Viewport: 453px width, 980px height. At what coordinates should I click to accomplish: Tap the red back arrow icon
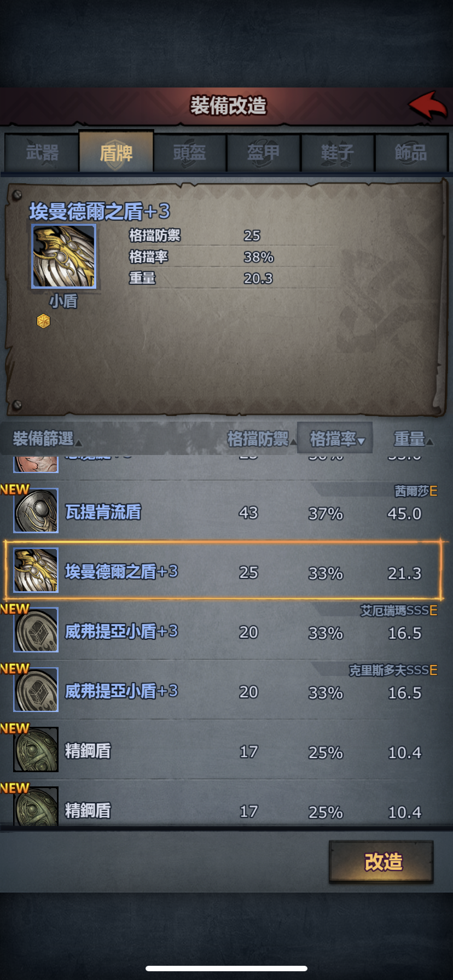click(x=428, y=106)
